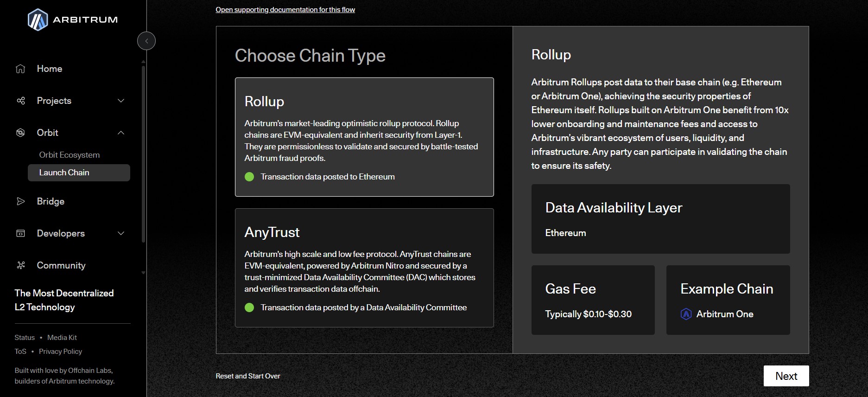
Task: Select the Rollup chain type card
Action: pos(364,137)
